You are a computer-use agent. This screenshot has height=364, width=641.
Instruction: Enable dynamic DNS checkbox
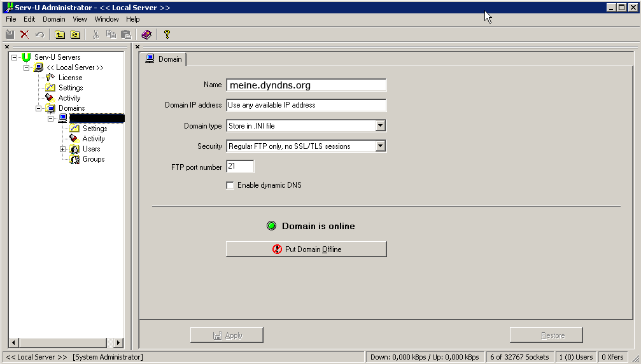tap(230, 185)
